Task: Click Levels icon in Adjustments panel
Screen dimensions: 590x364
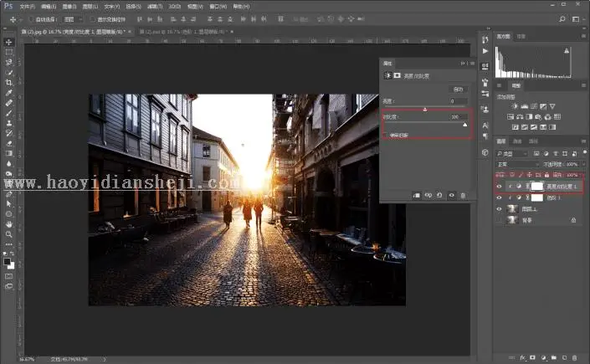Action: pos(524,106)
